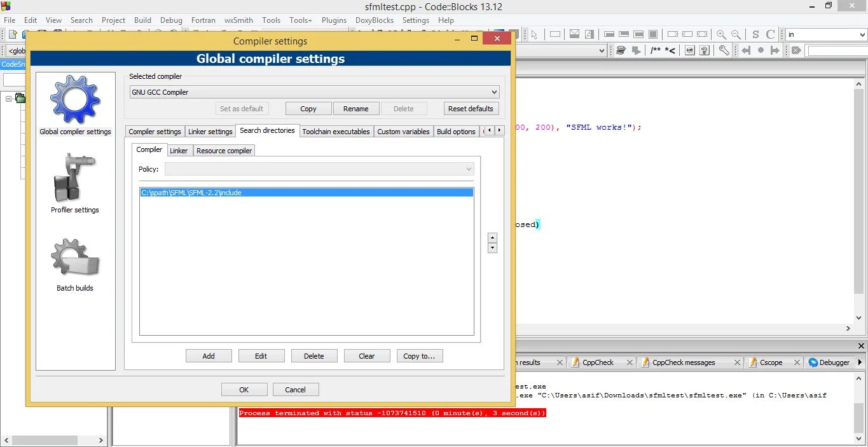Viewport: 868px width, 447px height.
Task: Click Cancel in Compiler settings
Action: coord(296,390)
